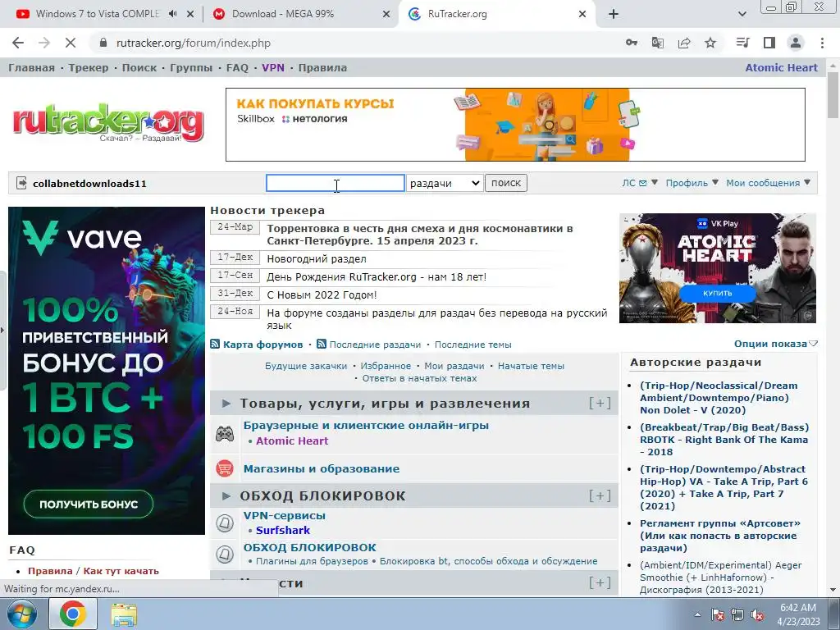The image size is (840, 630).
Task: Open the saved passwords key icon
Action: pyautogui.click(x=632, y=43)
